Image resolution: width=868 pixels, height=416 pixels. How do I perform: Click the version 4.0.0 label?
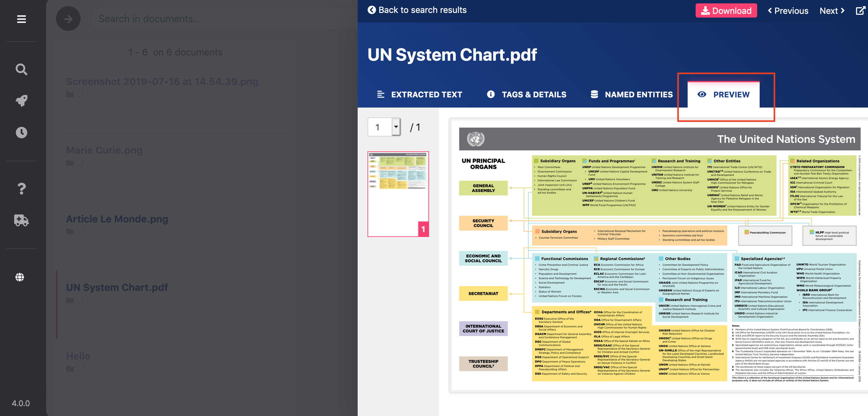(x=21, y=403)
